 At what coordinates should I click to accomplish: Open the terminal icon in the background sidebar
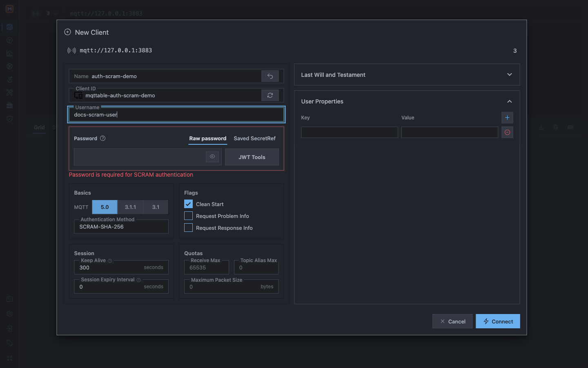click(x=9, y=299)
